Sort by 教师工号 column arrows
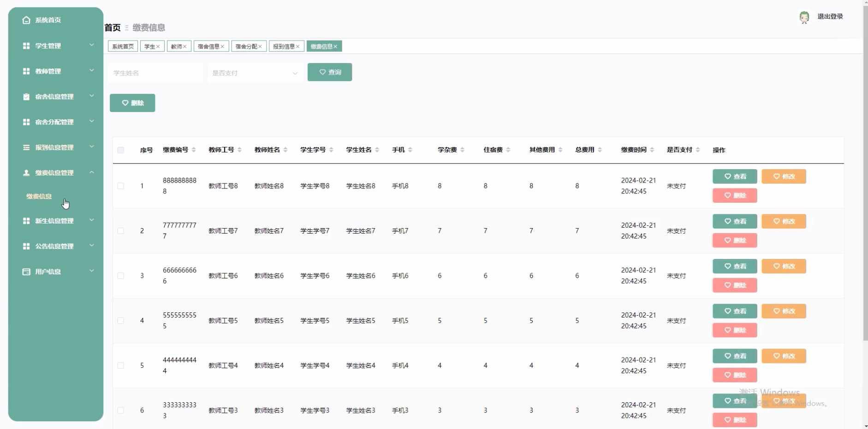This screenshot has width=868, height=429. [239, 150]
